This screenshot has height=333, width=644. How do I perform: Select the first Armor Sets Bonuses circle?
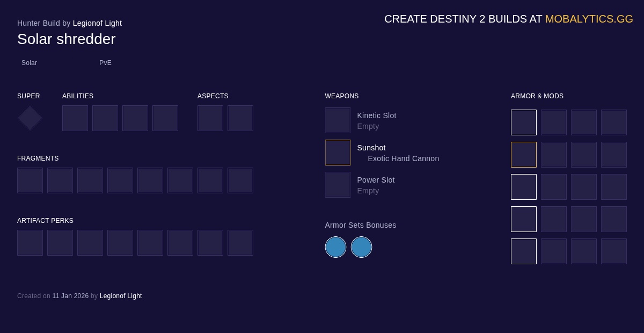click(335, 247)
